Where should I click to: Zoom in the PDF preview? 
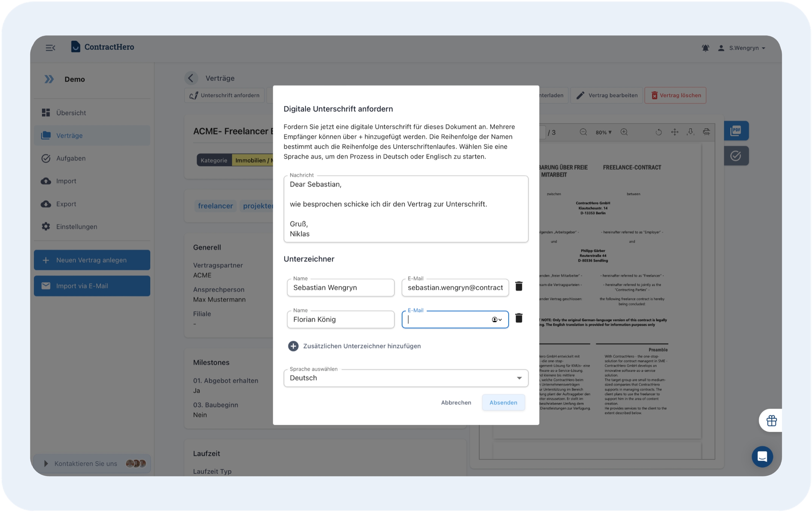coord(624,132)
